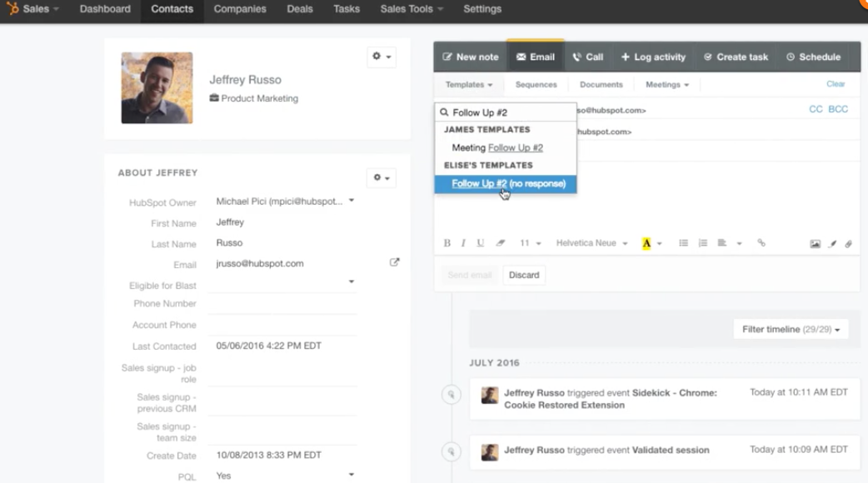
Task: Open the Templates dropdown
Action: coord(469,85)
